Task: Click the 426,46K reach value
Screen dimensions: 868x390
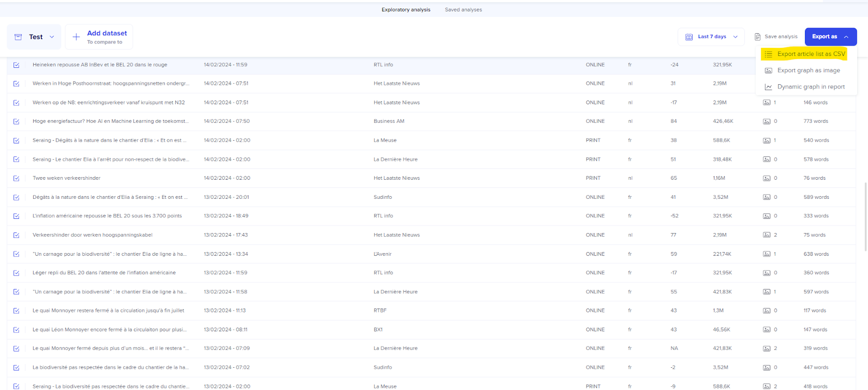Action: 723,122
